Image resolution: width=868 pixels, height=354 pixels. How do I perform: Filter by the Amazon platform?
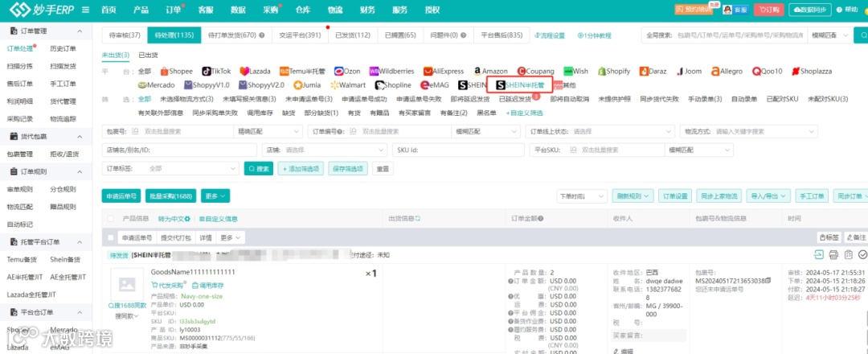(x=490, y=71)
